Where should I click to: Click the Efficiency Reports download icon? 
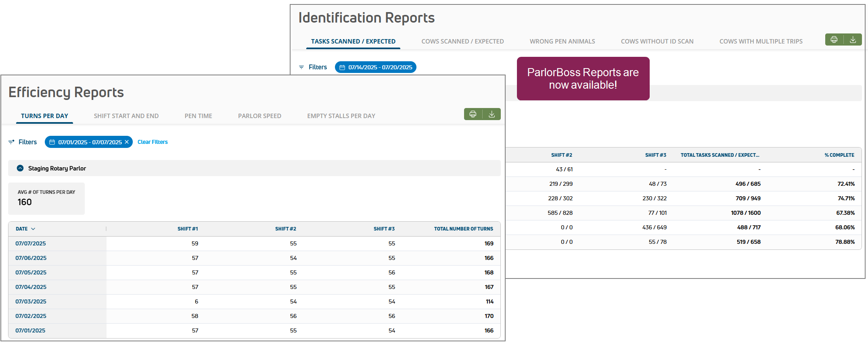point(492,114)
